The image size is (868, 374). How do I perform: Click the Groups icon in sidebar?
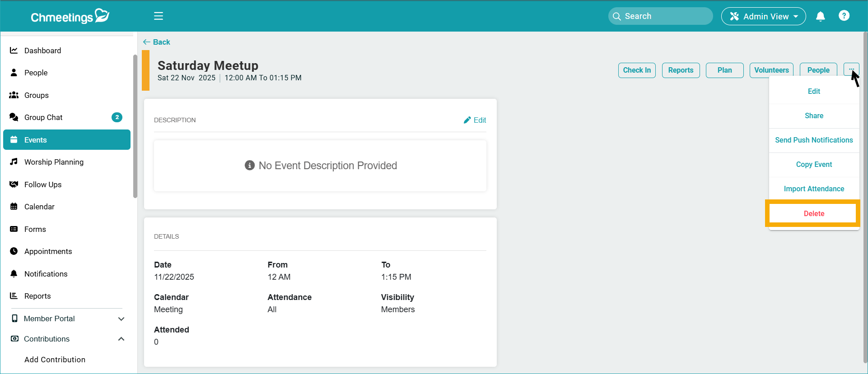[14, 95]
